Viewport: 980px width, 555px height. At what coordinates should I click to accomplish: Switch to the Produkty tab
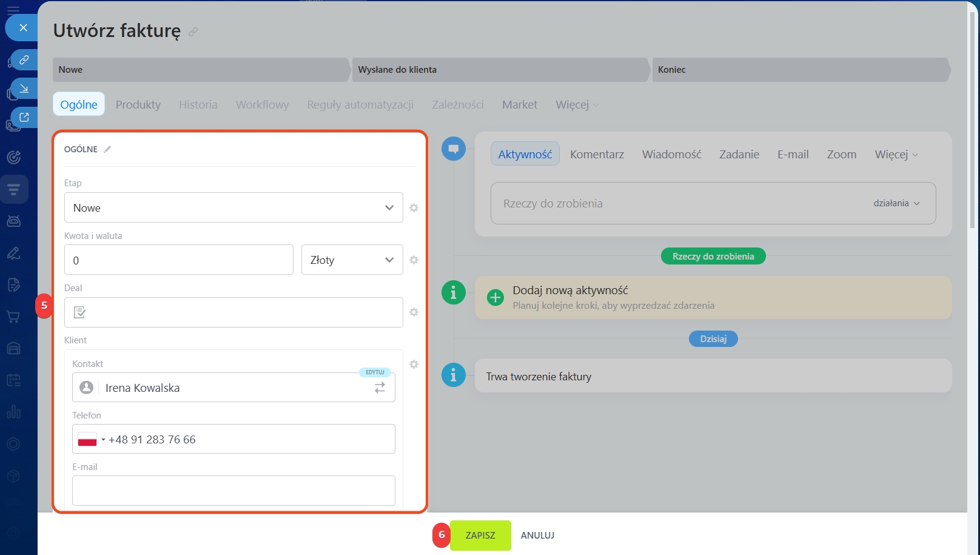pos(138,105)
